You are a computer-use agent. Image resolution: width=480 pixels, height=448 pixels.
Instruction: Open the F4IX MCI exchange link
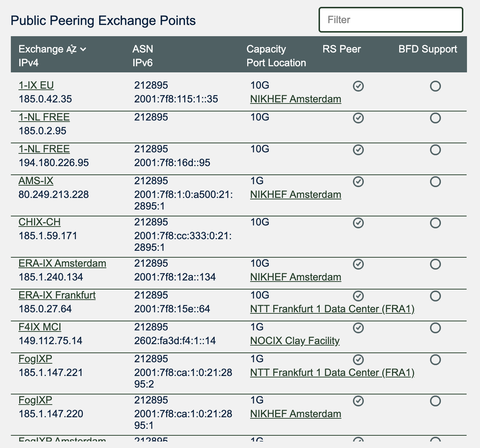(x=40, y=327)
